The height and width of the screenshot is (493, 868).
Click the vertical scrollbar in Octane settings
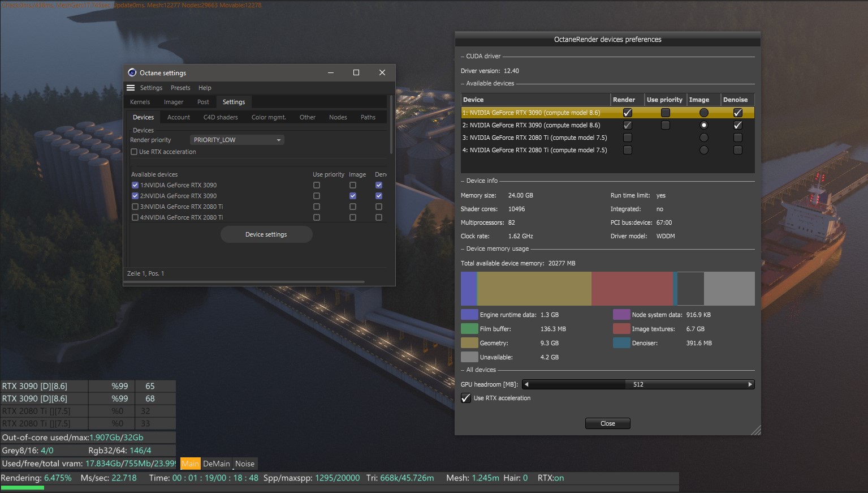pos(391,125)
